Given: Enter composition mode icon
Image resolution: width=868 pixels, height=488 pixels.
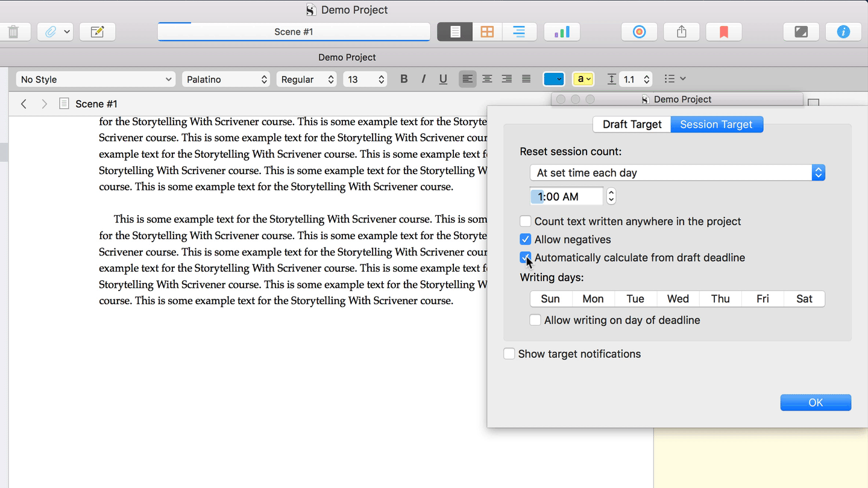Looking at the screenshot, I should [801, 32].
